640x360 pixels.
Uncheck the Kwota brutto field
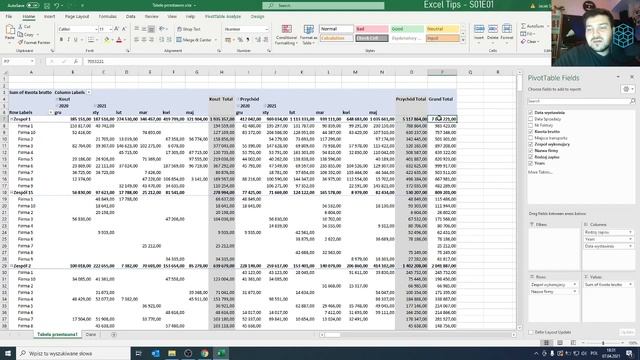pos(531,131)
